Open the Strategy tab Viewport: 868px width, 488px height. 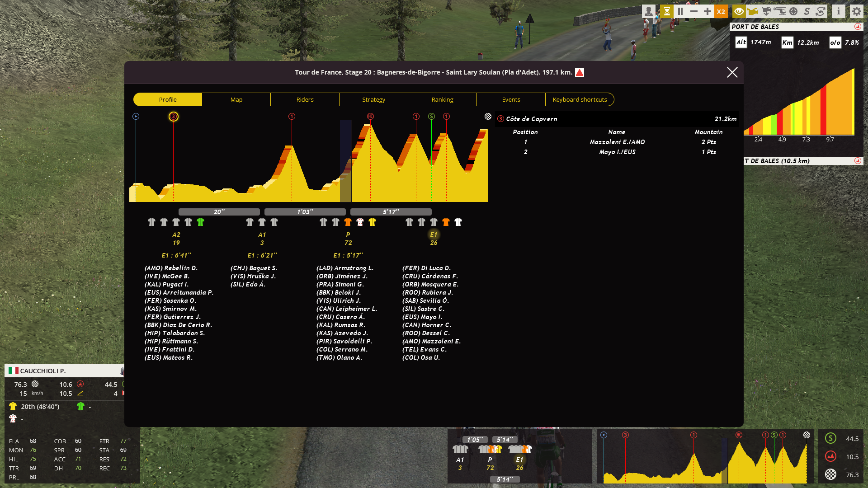[x=374, y=99]
